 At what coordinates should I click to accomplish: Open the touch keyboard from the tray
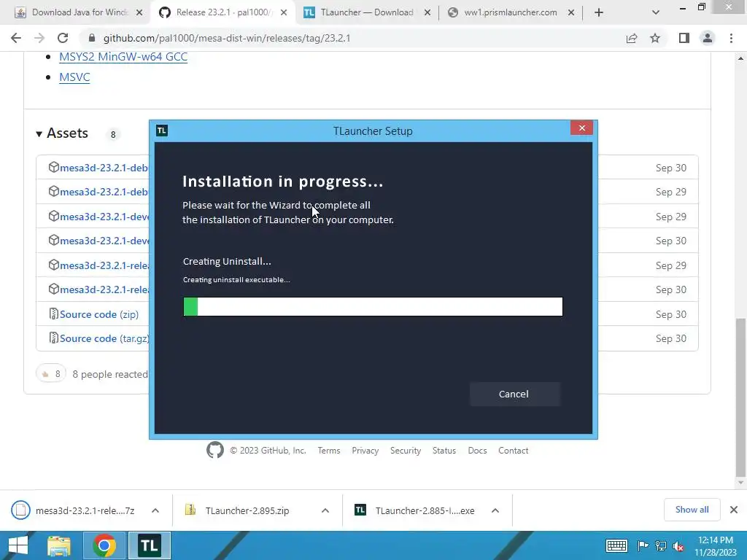tap(616, 545)
